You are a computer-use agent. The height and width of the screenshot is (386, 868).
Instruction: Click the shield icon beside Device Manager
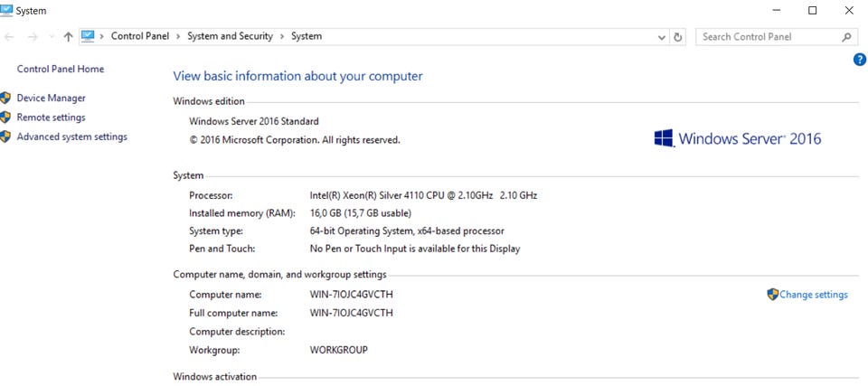(x=5, y=98)
